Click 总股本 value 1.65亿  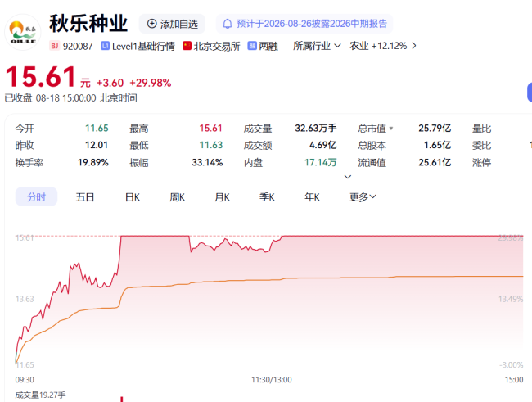[x=437, y=145]
